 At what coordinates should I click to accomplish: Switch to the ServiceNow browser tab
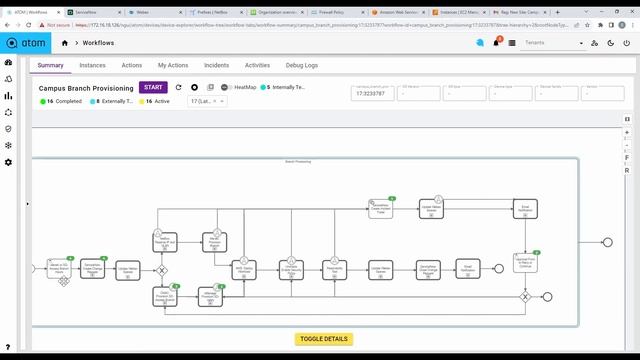[x=95, y=12]
